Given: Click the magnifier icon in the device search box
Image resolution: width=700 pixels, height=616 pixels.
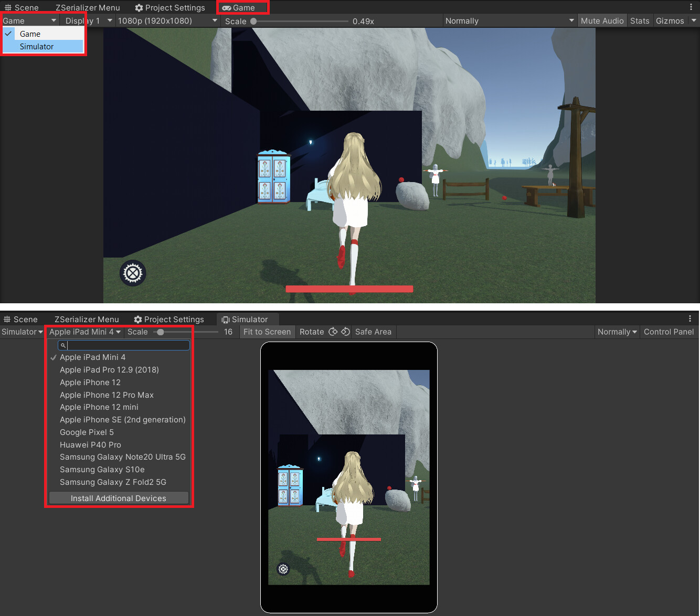Looking at the screenshot, I should 63,345.
